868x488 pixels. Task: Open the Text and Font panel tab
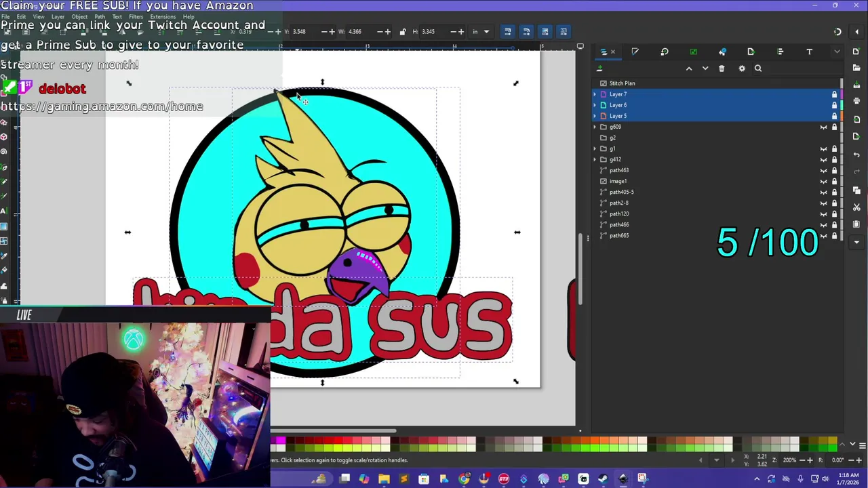[809, 52]
